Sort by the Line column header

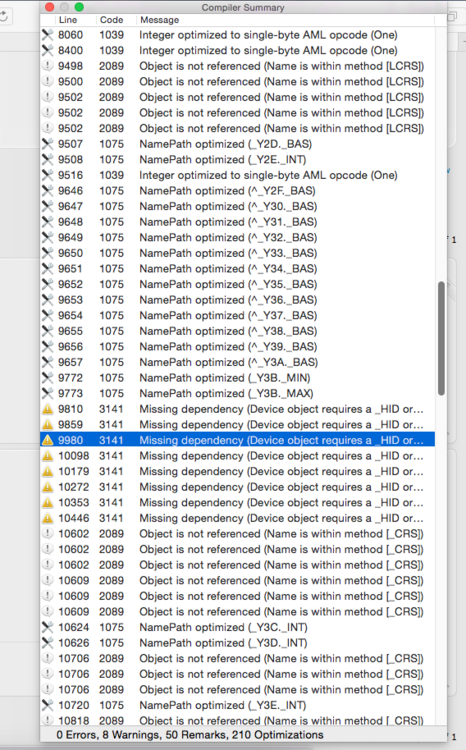click(x=68, y=20)
